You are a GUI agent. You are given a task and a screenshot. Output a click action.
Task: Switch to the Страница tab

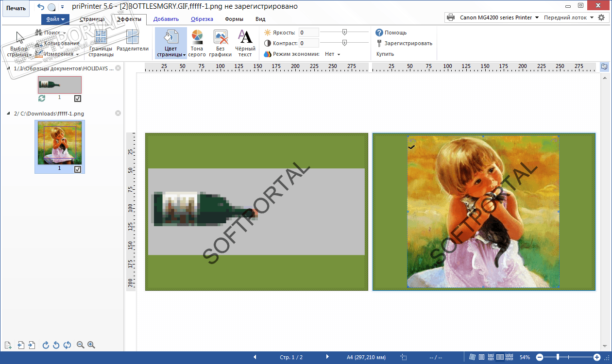pos(92,19)
